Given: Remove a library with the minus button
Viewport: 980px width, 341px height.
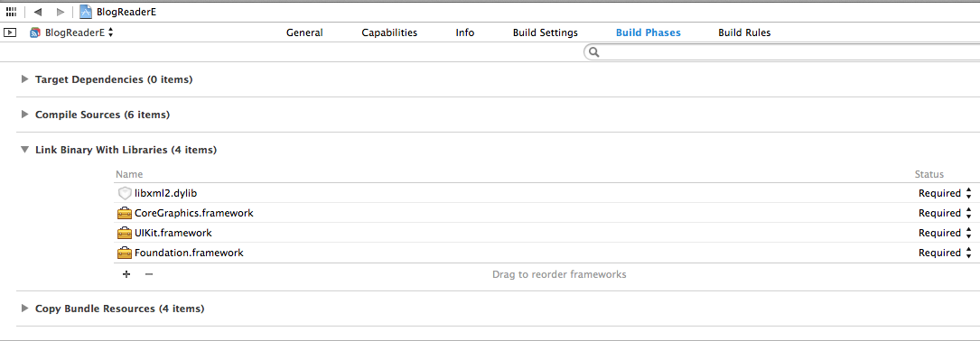Looking at the screenshot, I should click(149, 274).
